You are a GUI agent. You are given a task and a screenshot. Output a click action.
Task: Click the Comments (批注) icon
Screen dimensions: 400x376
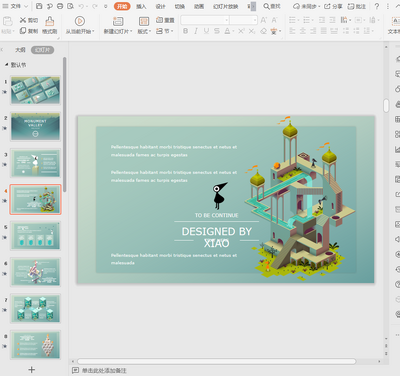351,6
